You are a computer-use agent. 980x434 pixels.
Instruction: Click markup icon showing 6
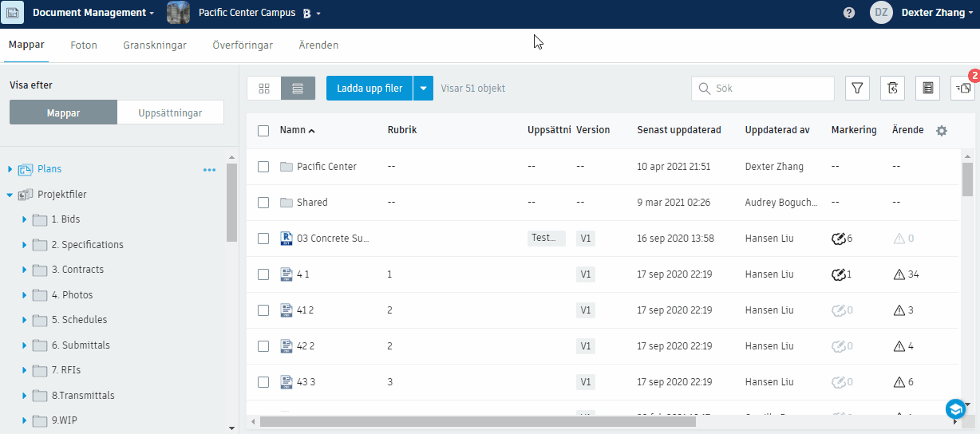(x=838, y=239)
